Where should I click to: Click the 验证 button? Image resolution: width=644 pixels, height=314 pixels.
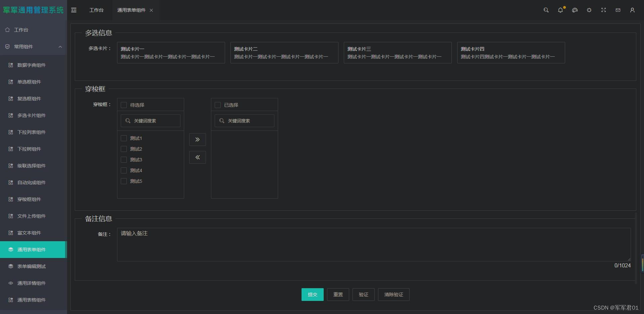(364, 295)
